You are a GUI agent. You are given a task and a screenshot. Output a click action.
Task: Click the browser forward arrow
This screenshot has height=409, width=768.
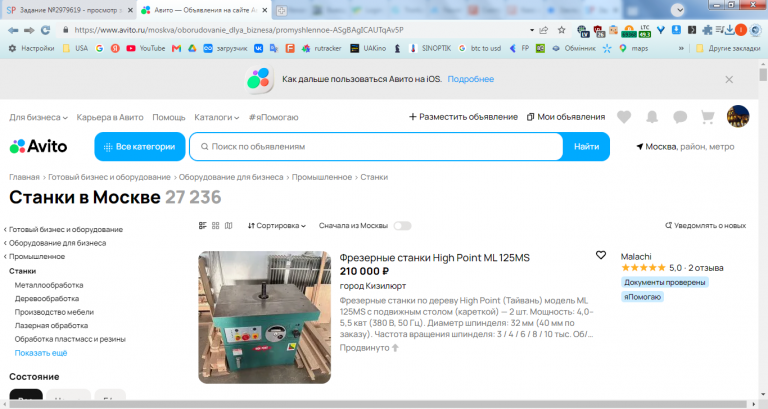[x=29, y=30]
